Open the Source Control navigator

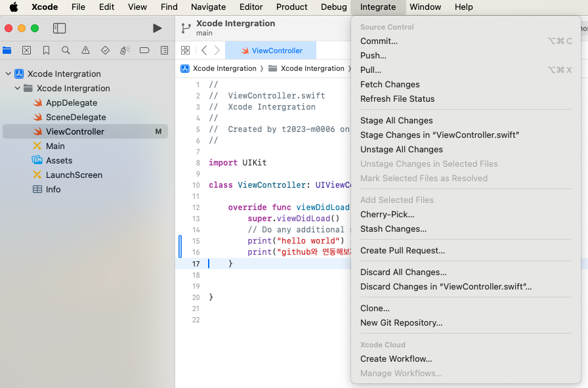point(27,51)
